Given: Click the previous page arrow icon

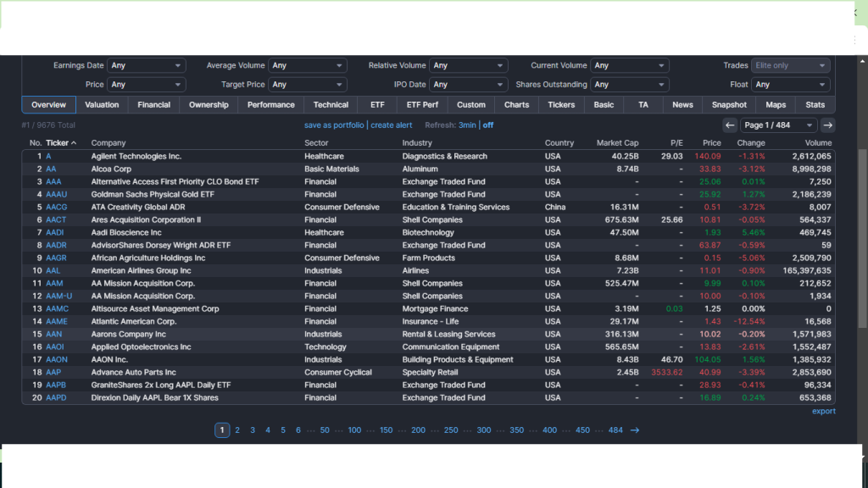Looking at the screenshot, I should (729, 125).
